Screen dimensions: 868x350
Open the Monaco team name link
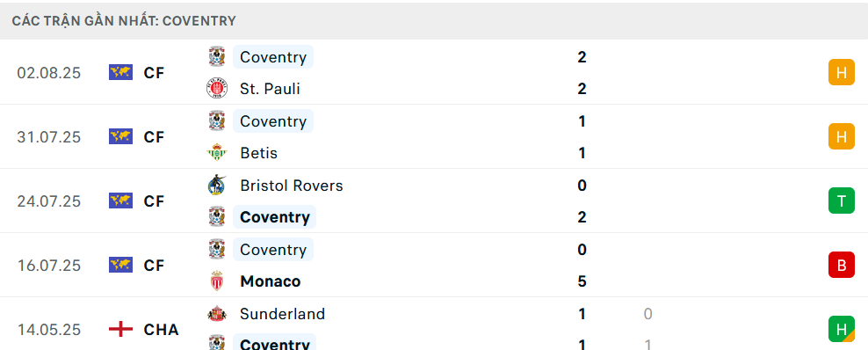(x=270, y=281)
